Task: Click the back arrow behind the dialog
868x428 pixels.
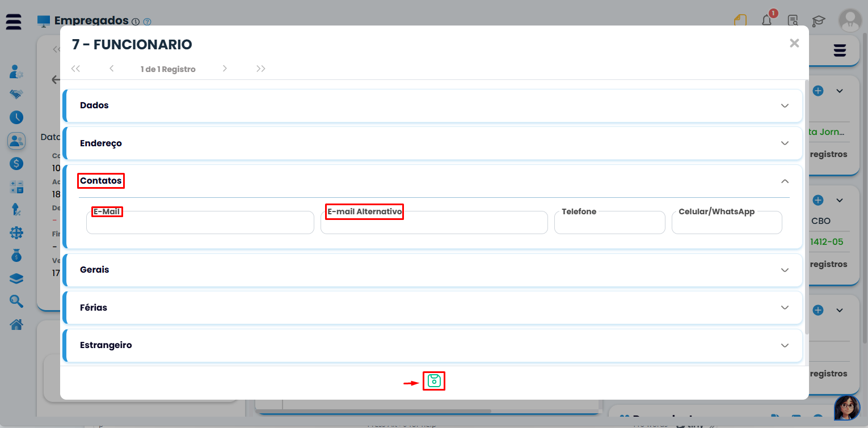Action: click(x=55, y=79)
